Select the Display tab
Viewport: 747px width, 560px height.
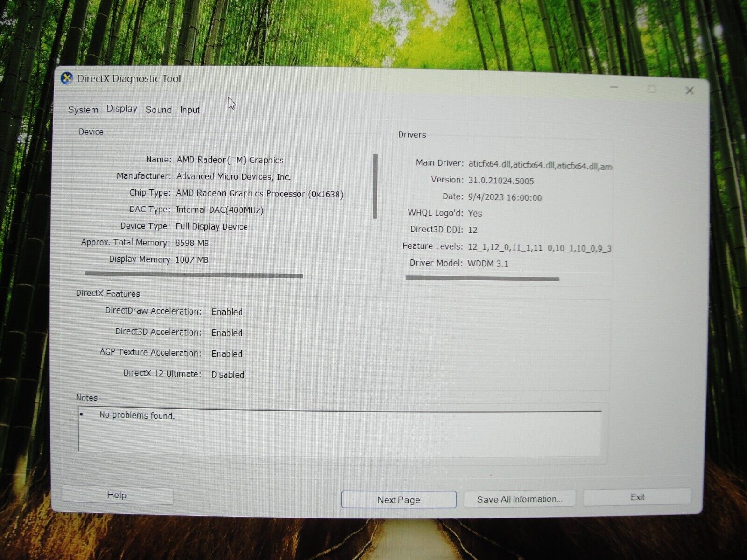pyautogui.click(x=122, y=108)
